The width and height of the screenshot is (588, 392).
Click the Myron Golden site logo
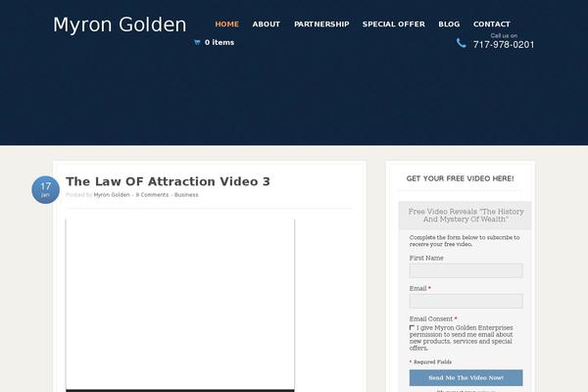tap(120, 24)
